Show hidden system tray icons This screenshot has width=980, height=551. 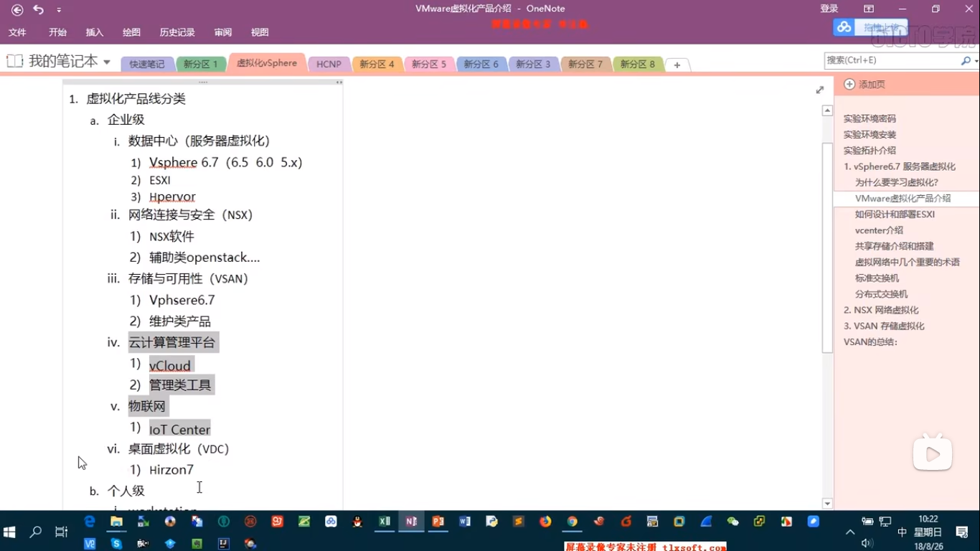click(850, 532)
